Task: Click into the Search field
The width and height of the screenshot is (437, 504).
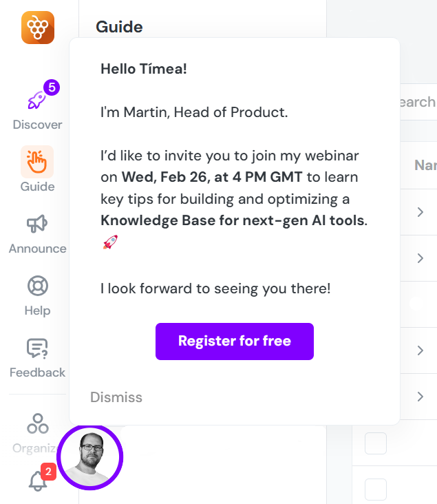Action: [417, 102]
